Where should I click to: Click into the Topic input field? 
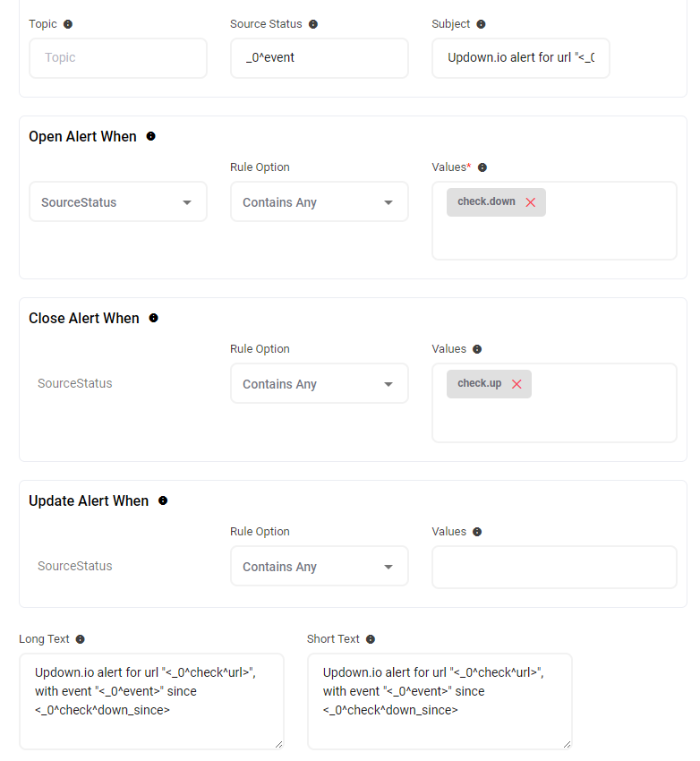tap(118, 58)
